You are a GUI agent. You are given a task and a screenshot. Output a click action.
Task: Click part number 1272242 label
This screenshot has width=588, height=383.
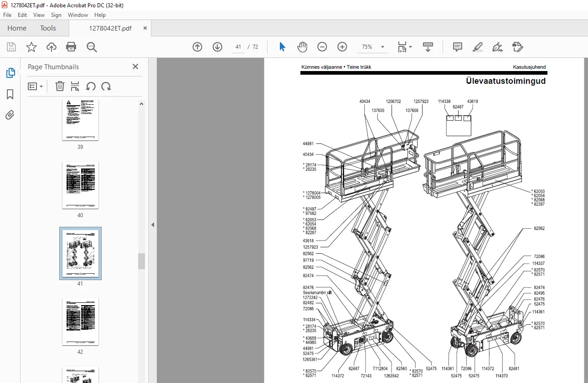[310, 297]
